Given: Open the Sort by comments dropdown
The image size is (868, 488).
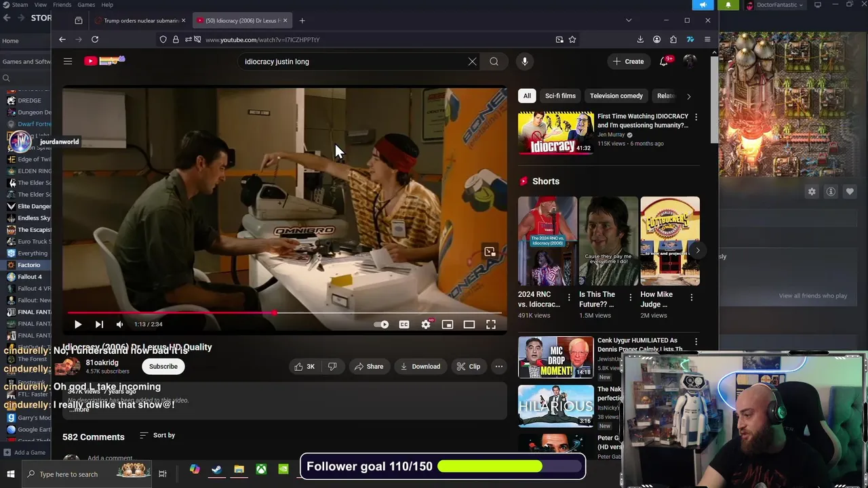Looking at the screenshot, I should [x=157, y=435].
